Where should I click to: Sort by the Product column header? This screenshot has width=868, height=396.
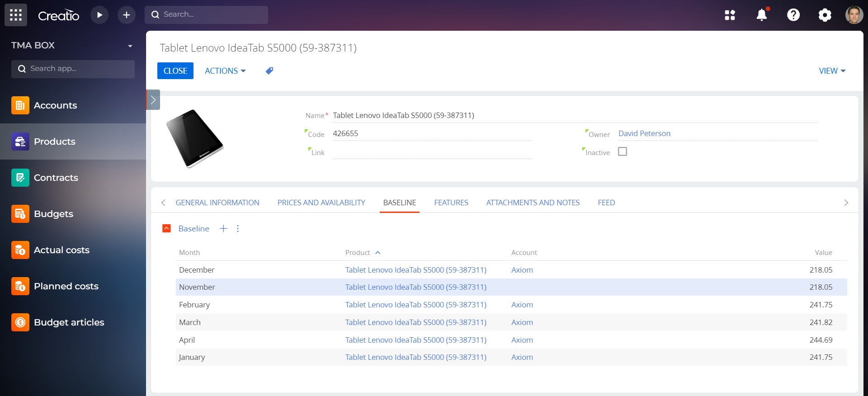pyautogui.click(x=358, y=253)
